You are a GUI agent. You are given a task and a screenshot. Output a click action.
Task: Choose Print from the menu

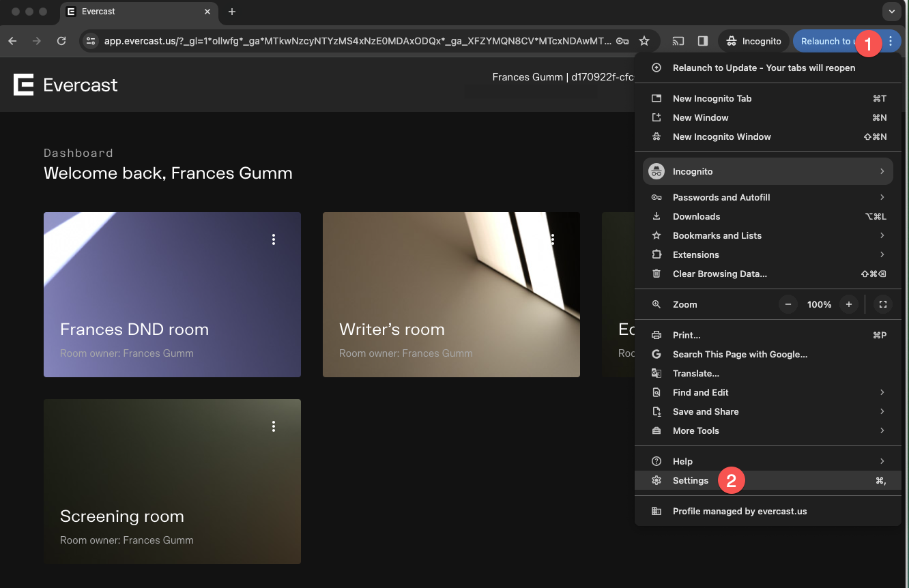(768, 335)
